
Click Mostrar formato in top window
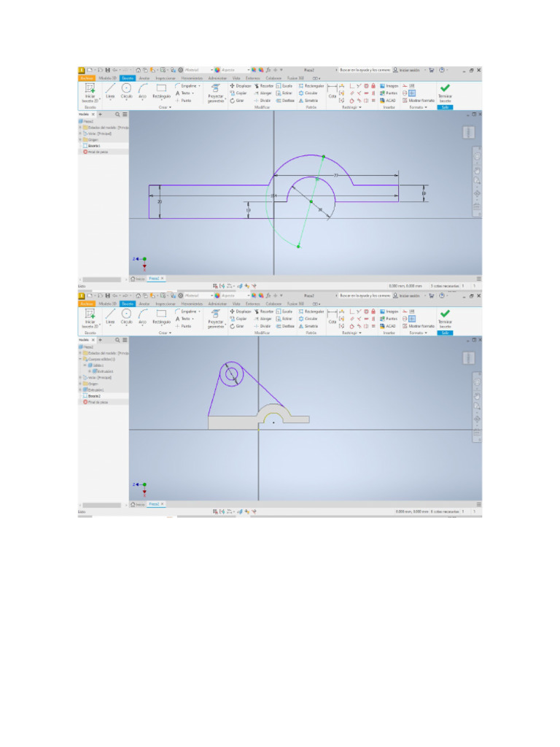(x=419, y=101)
